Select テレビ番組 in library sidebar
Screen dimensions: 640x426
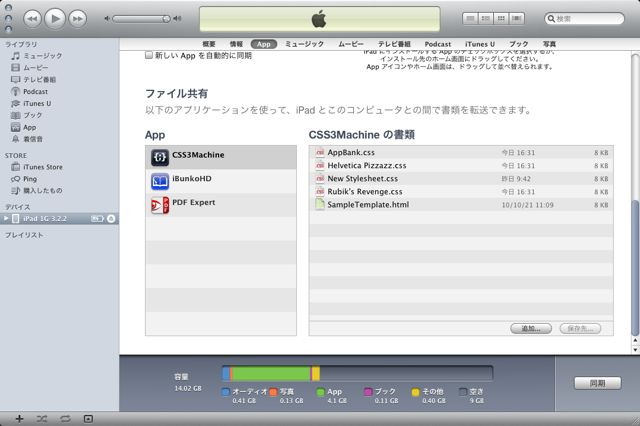[x=39, y=80]
